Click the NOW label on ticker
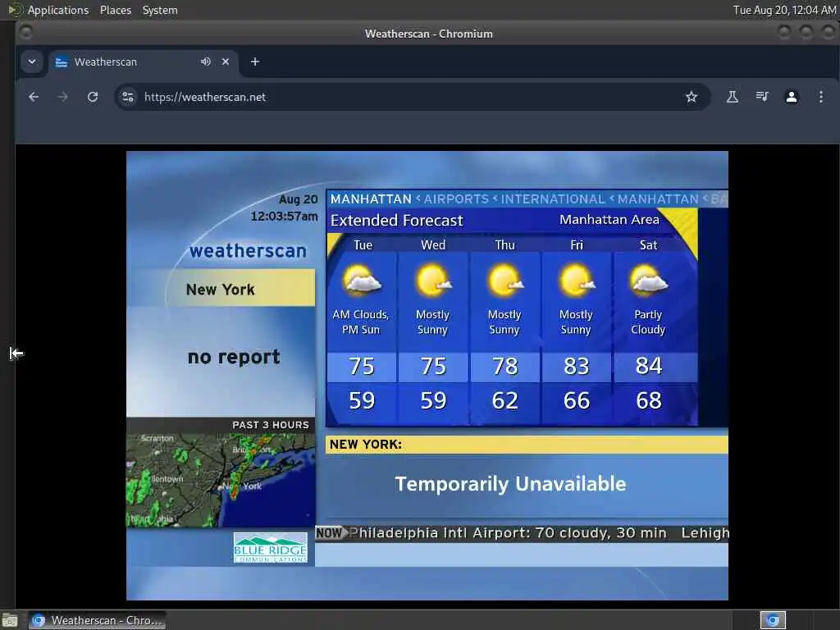 (x=329, y=533)
